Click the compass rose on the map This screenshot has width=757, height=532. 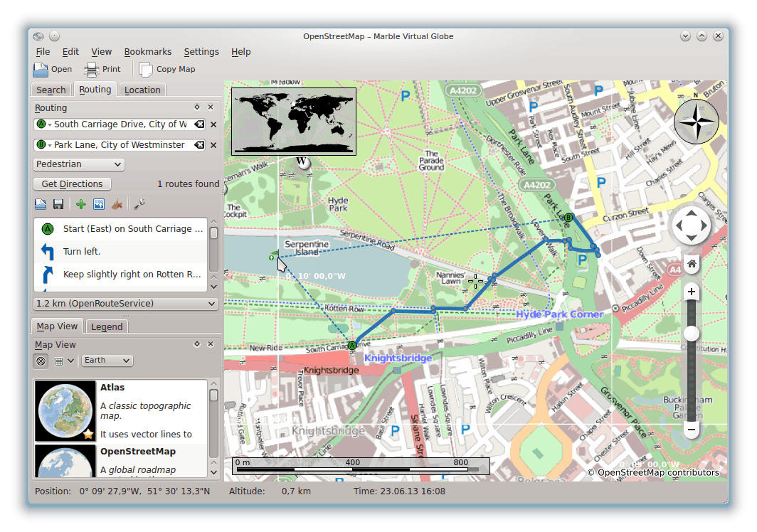[696, 121]
